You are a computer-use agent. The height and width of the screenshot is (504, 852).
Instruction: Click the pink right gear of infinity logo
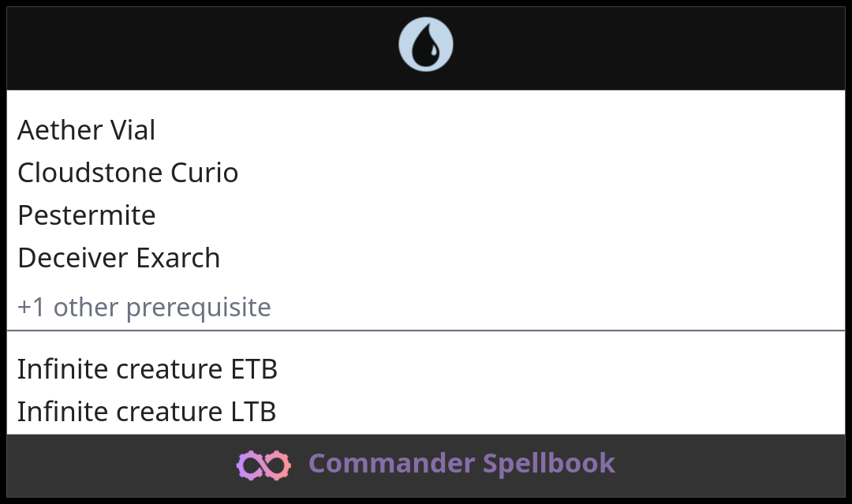(278, 465)
